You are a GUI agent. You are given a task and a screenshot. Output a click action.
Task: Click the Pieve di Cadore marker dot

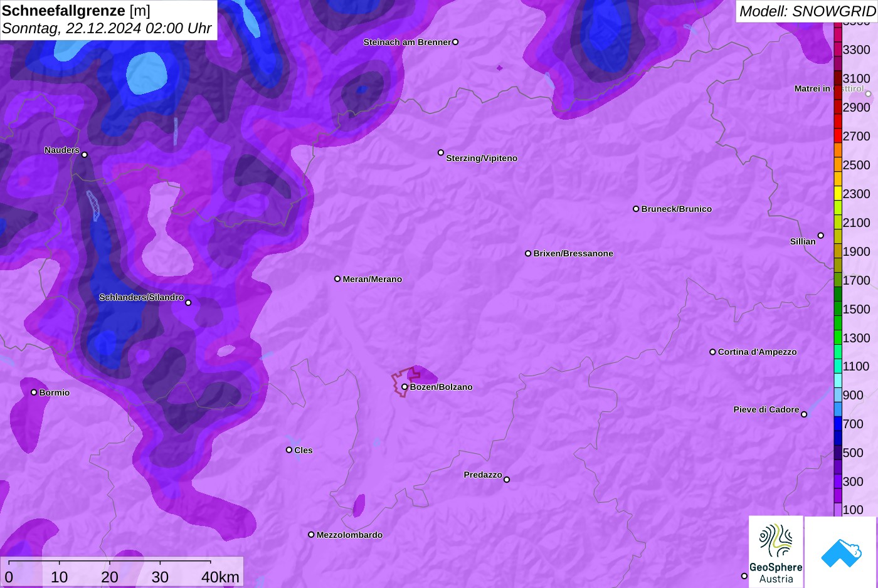804,414
